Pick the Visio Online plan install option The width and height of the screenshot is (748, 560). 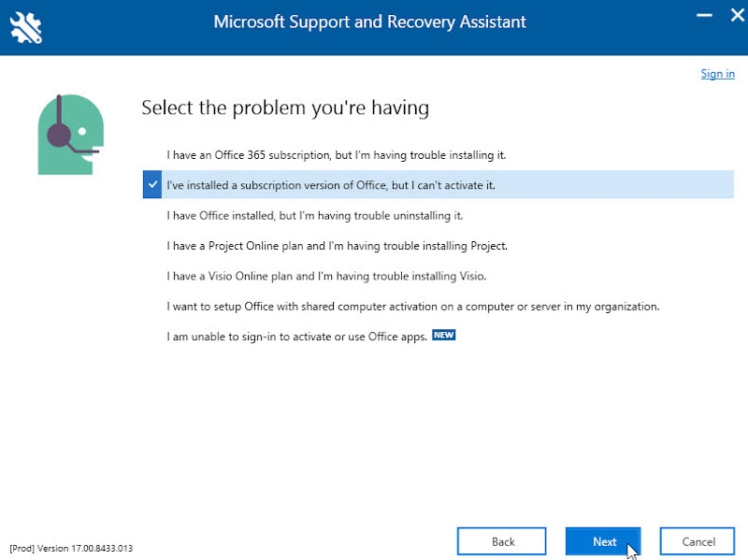[x=326, y=277]
